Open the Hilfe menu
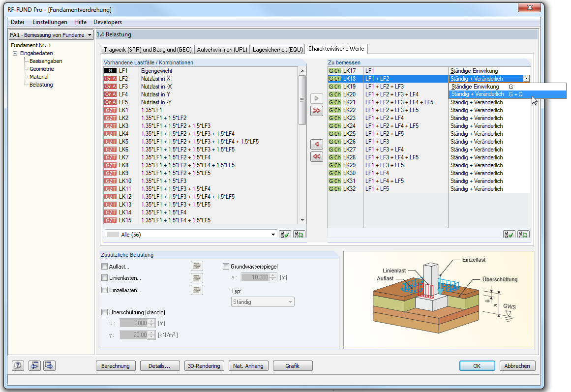 pos(81,22)
